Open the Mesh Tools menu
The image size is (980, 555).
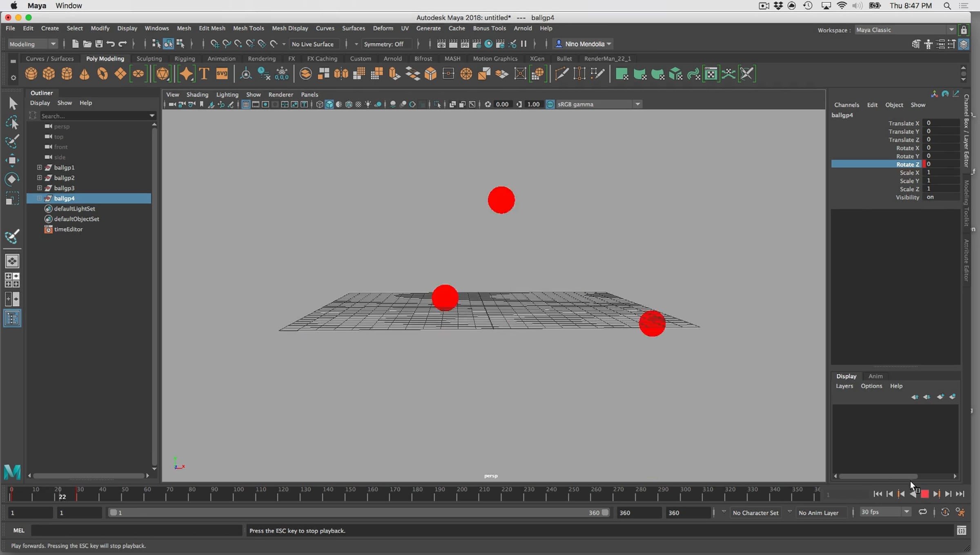pos(248,28)
